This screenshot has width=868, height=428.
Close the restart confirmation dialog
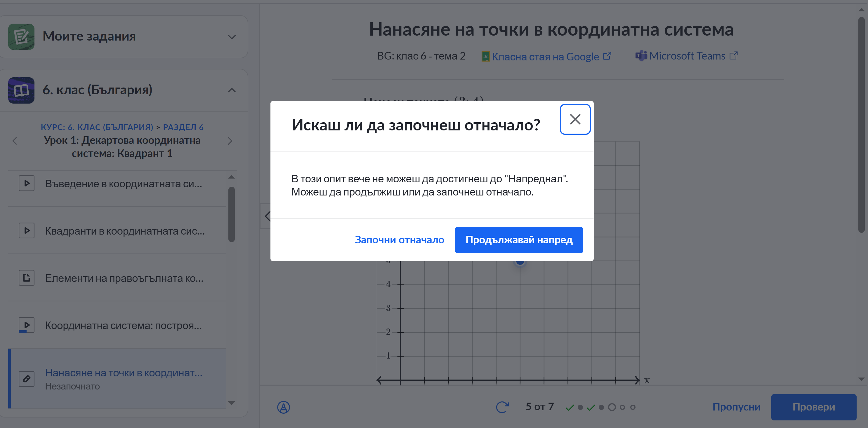[575, 119]
